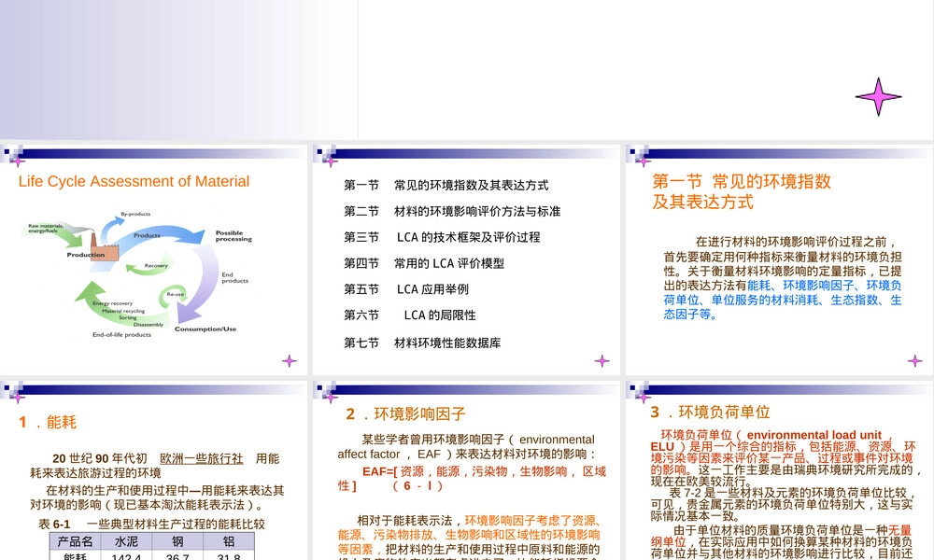Click contents line 第三节 LCA 的技术框架及评价过程
This screenshot has height=560, width=934.
tap(442, 237)
